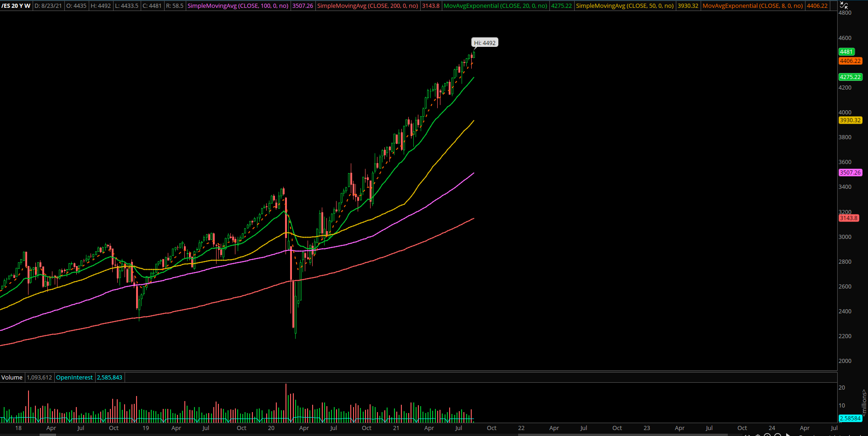The width and height of the screenshot is (868, 436).
Task: Click the red 3143.8 axis price bubble
Action: pyautogui.click(x=849, y=218)
